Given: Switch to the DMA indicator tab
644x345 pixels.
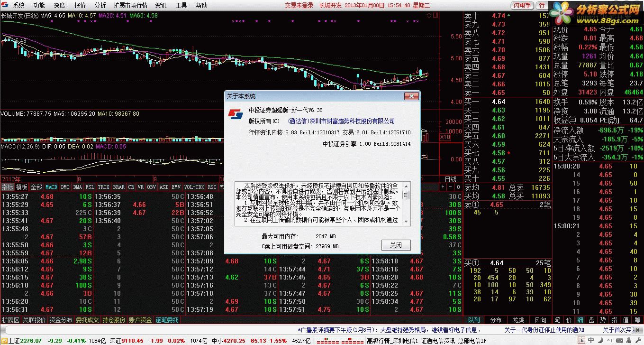Looking at the screenshot, I should point(78,187).
